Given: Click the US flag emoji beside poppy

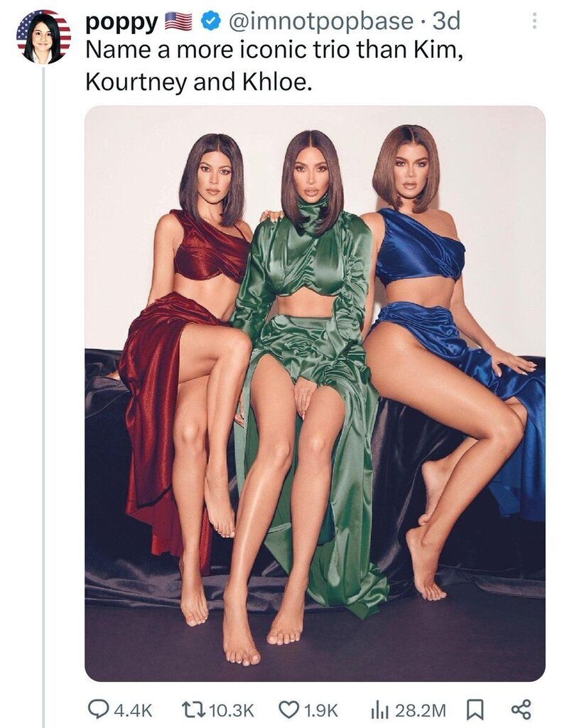Looking at the screenshot, I should tap(178, 23).
